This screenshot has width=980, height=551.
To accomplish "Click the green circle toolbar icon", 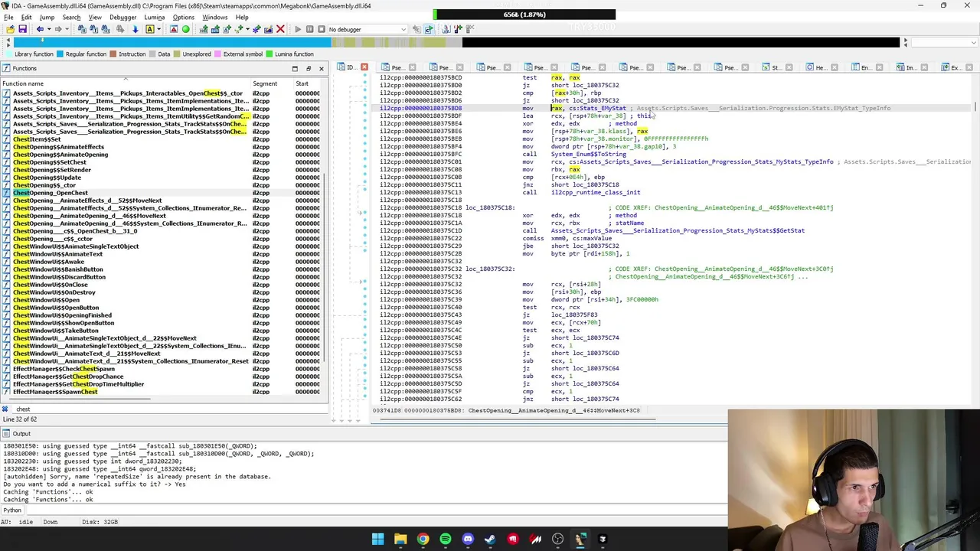I will point(185,29).
